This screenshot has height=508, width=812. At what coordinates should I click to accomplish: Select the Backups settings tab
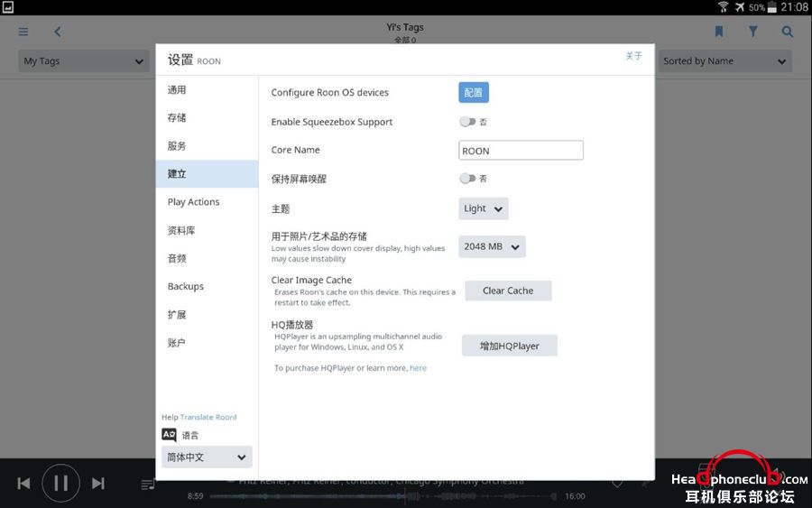point(208,286)
